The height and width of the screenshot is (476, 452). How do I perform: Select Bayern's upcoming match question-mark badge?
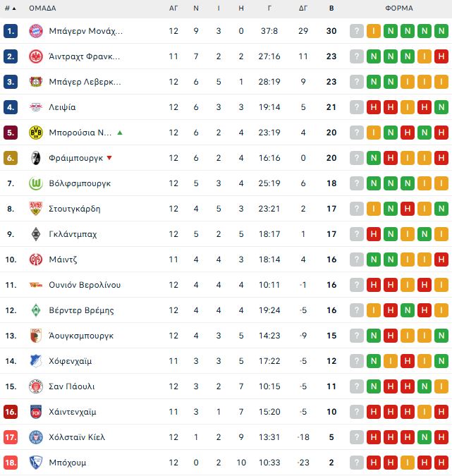tap(357, 31)
